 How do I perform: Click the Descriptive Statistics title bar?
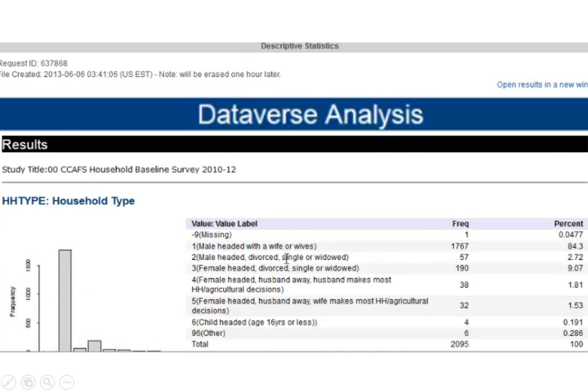click(x=300, y=46)
